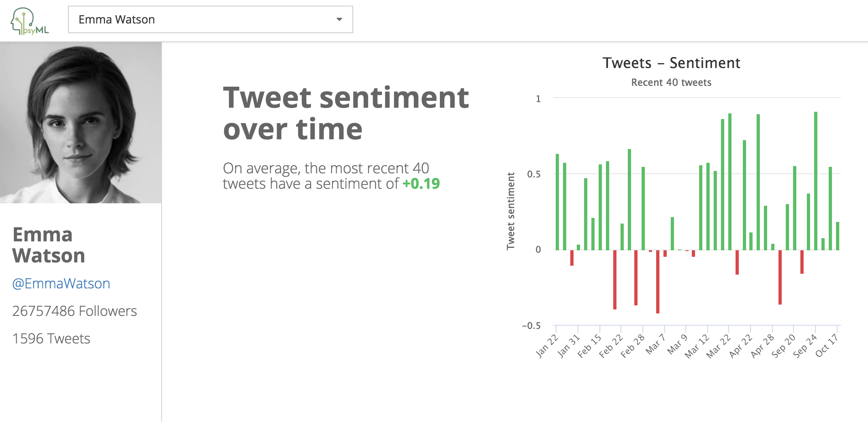The width and height of the screenshot is (868, 422).
Task: Select the longest red bar near Mar 7
Action: pos(658,281)
